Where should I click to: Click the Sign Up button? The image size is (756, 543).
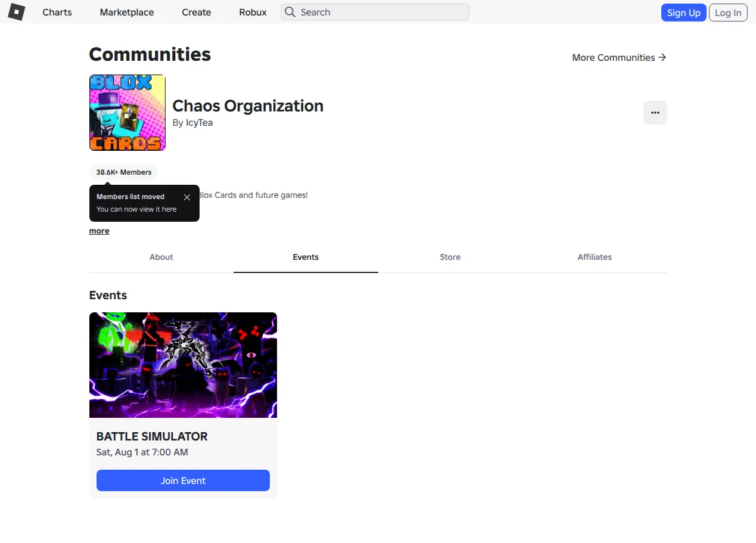pos(684,13)
